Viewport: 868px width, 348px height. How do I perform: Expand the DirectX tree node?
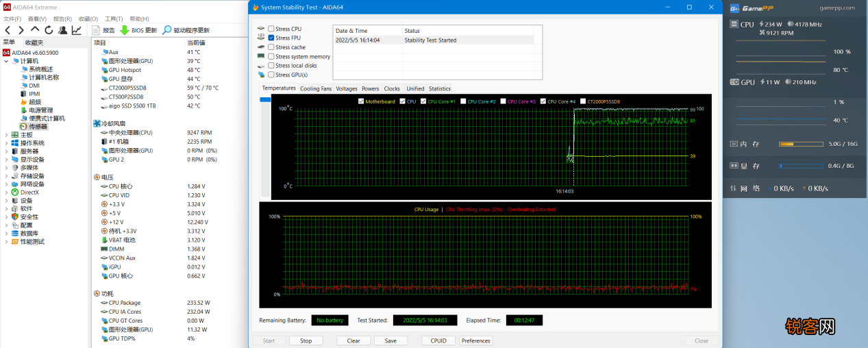click(x=7, y=192)
